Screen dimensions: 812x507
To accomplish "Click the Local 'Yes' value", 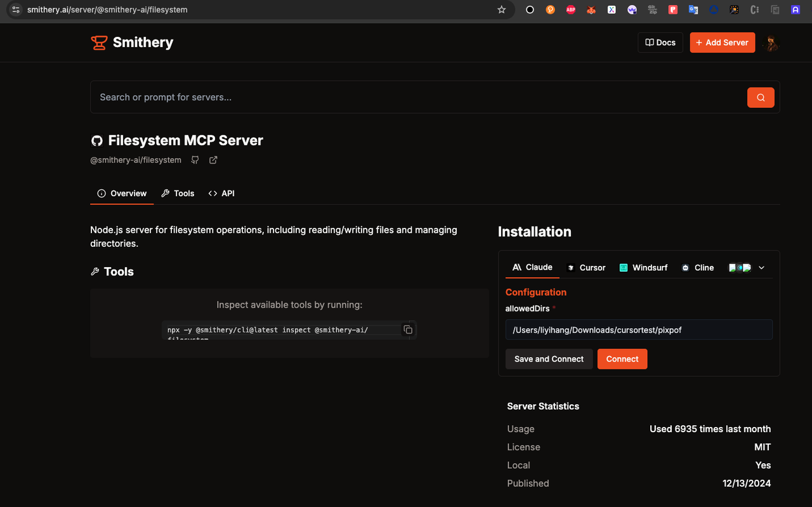I will pyautogui.click(x=763, y=465).
